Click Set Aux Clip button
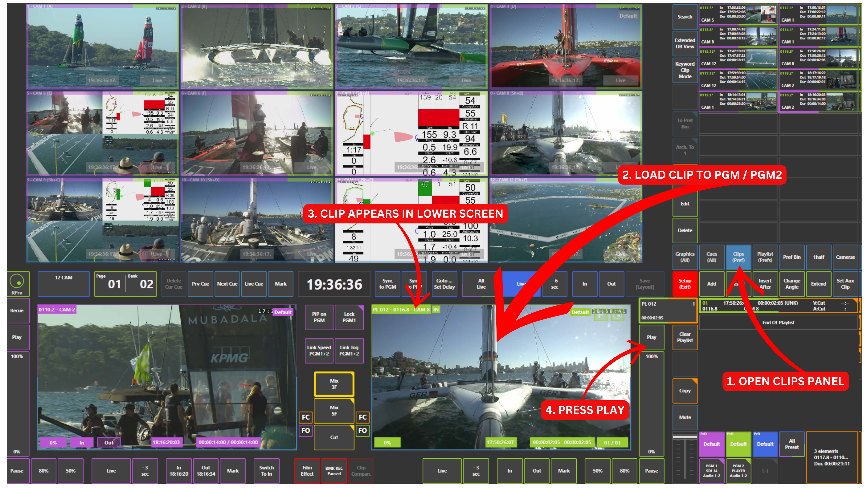Viewport: 868px width, 488px height. pyautogui.click(x=845, y=284)
